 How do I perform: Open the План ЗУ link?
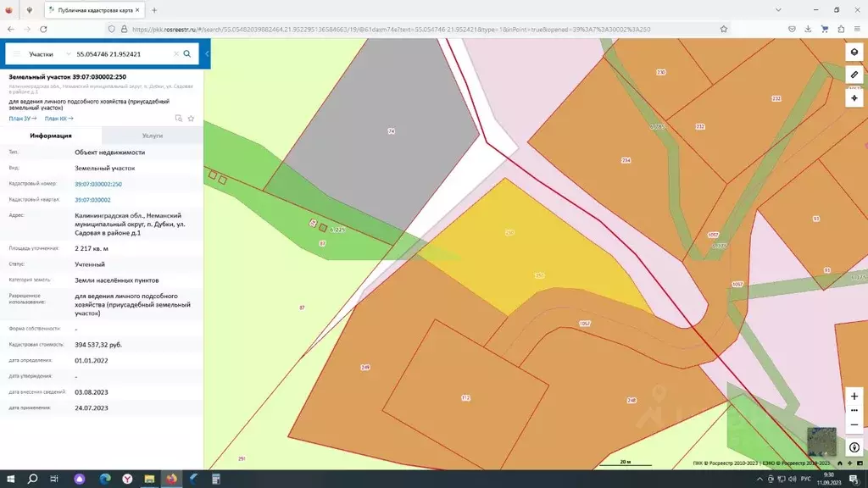click(x=23, y=119)
